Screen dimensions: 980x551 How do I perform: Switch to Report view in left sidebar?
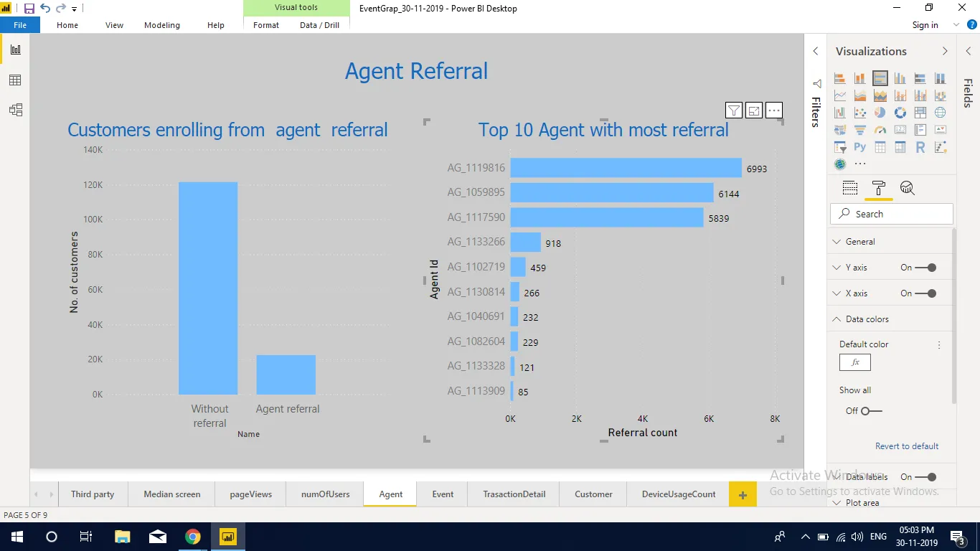[15, 50]
